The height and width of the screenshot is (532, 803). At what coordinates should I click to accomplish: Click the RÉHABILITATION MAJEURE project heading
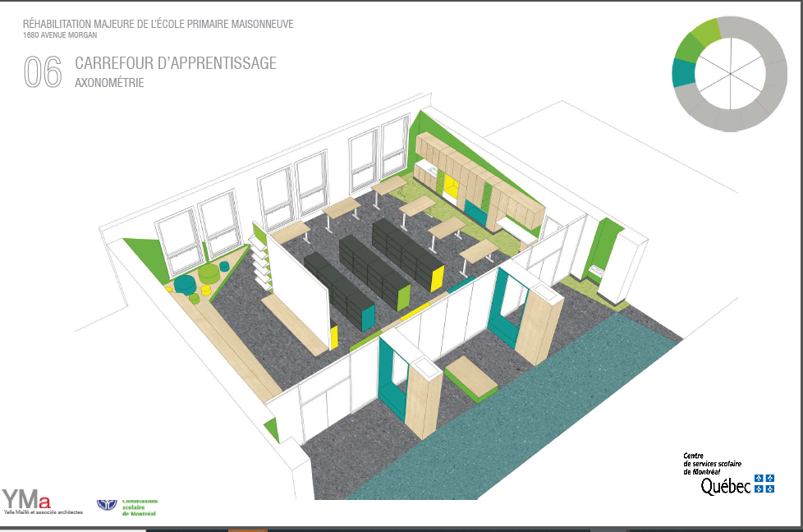(x=158, y=25)
